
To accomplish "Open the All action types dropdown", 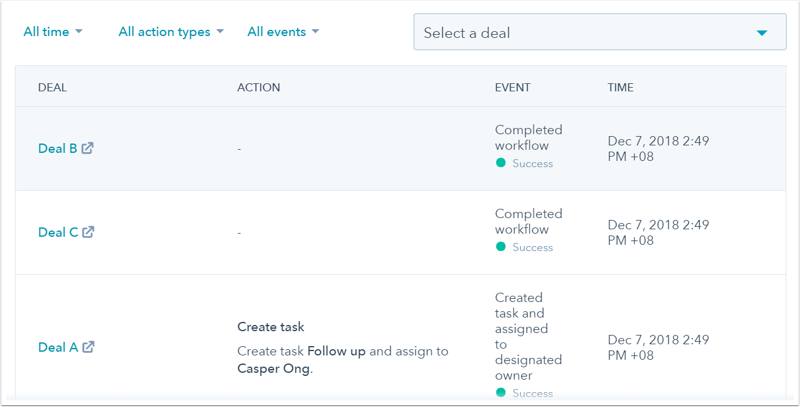I will pyautogui.click(x=171, y=32).
